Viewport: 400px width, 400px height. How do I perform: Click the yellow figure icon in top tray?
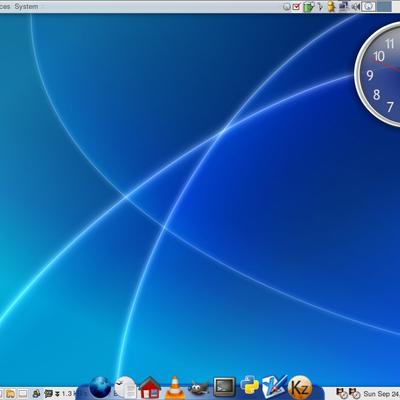pos(331,7)
